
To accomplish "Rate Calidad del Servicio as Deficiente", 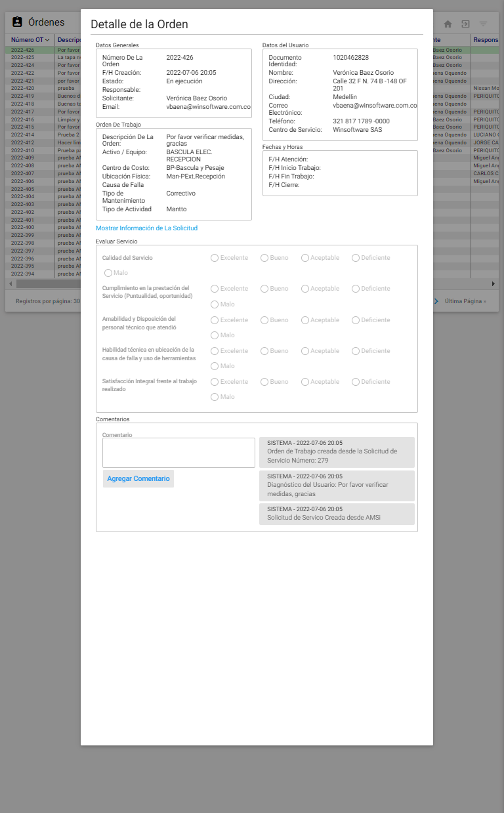I will pos(356,258).
